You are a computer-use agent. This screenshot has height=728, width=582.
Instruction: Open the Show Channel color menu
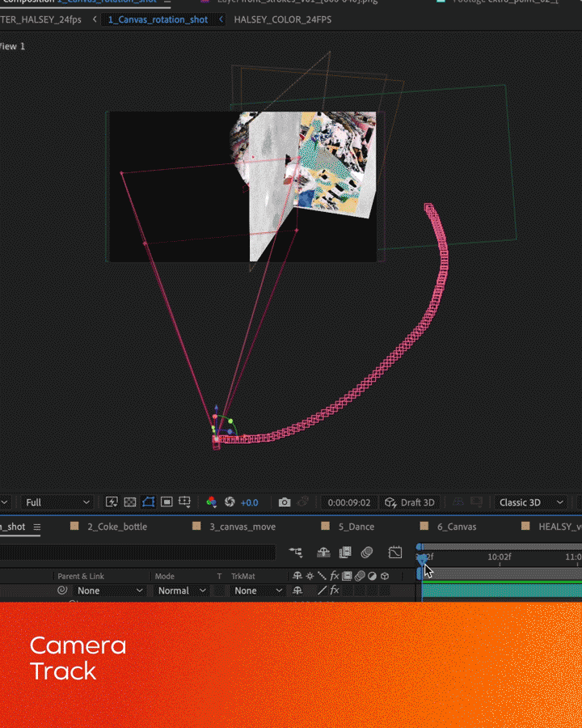(x=211, y=502)
